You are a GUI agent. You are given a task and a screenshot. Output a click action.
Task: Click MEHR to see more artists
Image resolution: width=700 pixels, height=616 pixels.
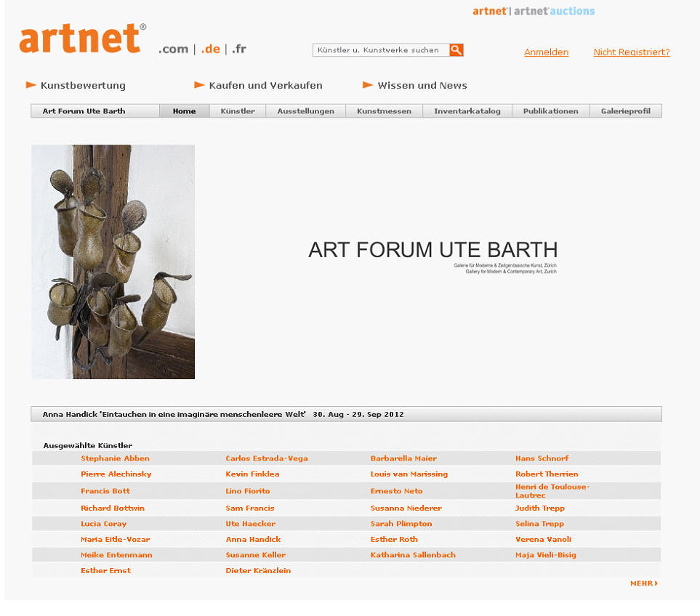tap(643, 583)
